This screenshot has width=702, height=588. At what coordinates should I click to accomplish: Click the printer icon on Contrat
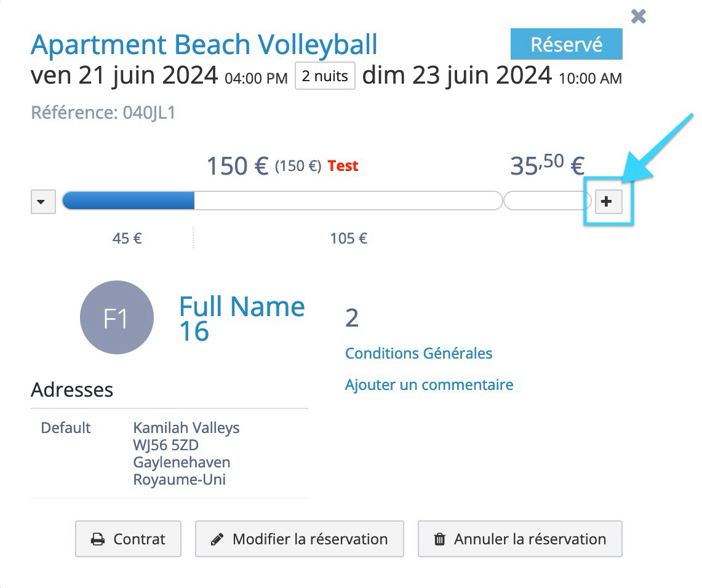pyautogui.click(x=98, y=539)
